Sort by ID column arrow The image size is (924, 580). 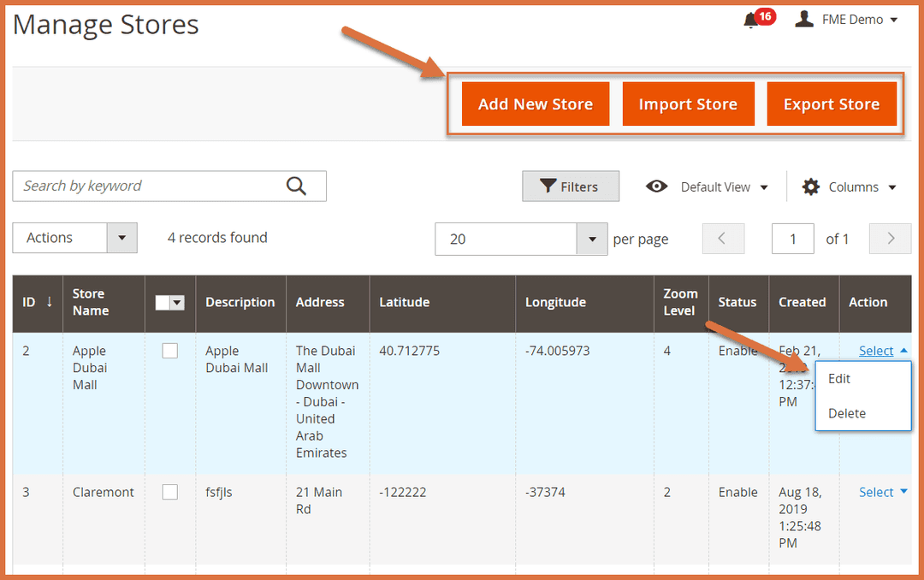click(x=50, y=302)
